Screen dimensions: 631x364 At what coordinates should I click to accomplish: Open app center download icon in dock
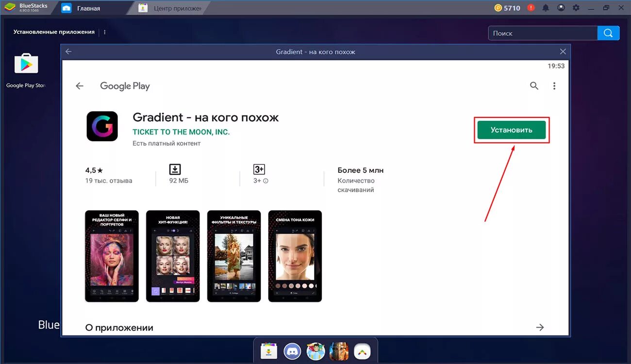tap(269, 350)
